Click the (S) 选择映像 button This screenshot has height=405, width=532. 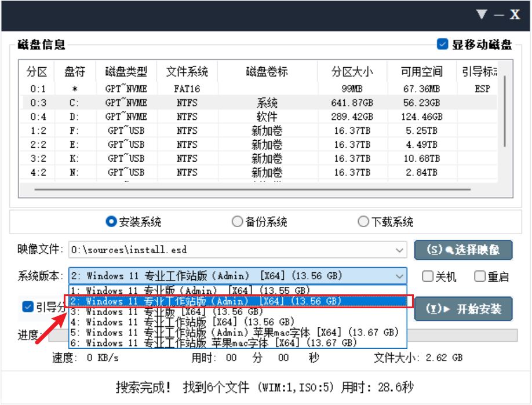463,250
